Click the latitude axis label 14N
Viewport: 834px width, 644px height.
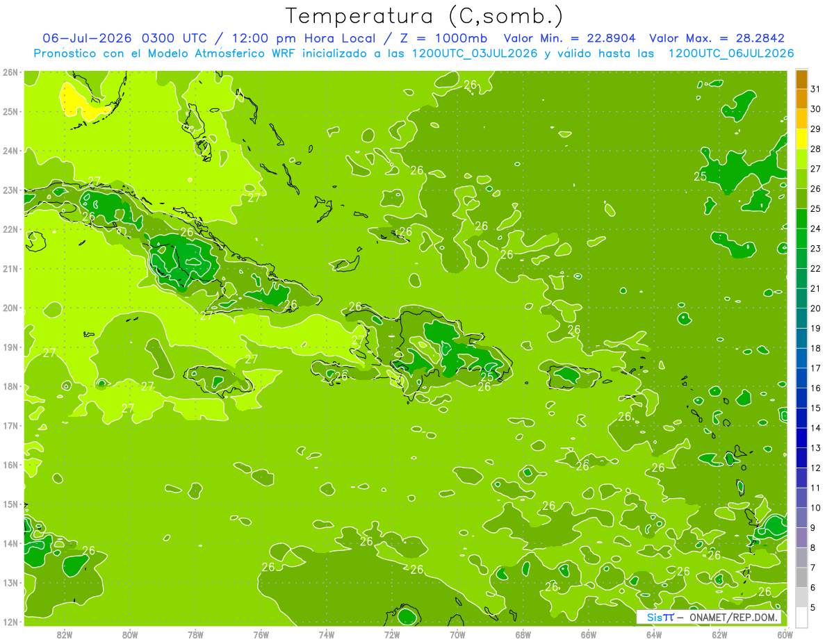tap(10, 543)
